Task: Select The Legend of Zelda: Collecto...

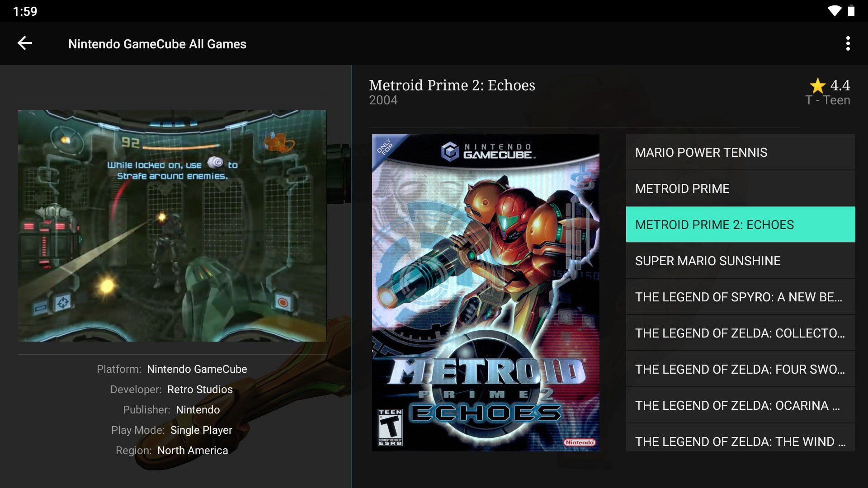Action: coord(741,333)
